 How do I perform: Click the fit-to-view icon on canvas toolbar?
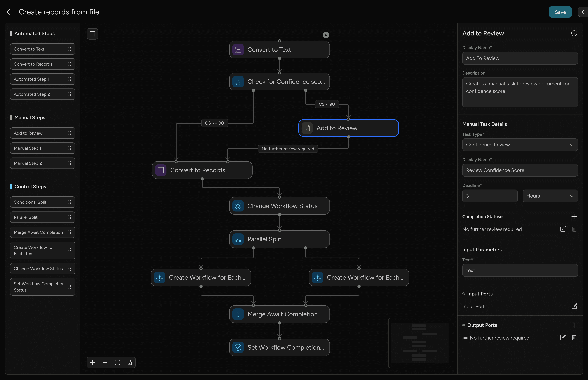coord(117,363)
